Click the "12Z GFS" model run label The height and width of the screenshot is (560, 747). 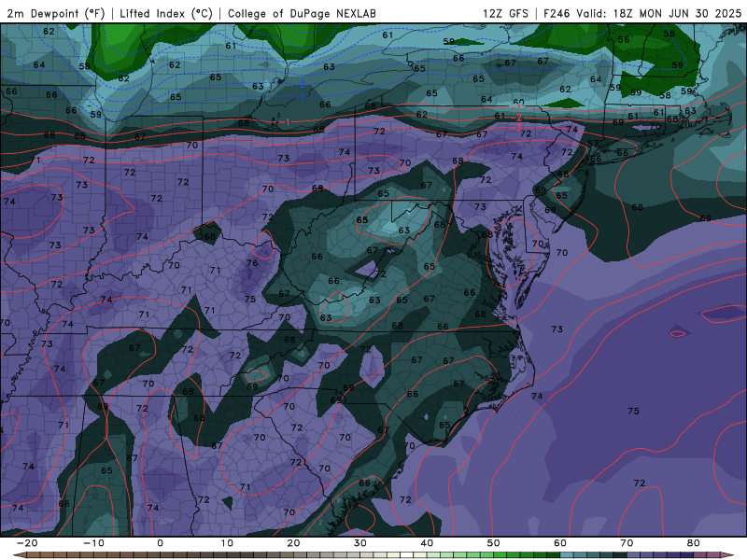(x=505, y=13)
